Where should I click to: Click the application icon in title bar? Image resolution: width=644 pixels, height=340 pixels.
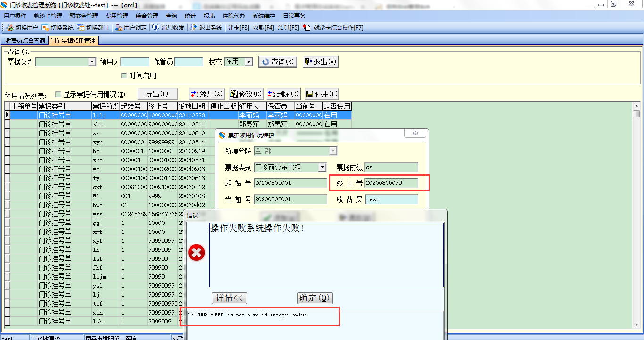click(4, 4)
